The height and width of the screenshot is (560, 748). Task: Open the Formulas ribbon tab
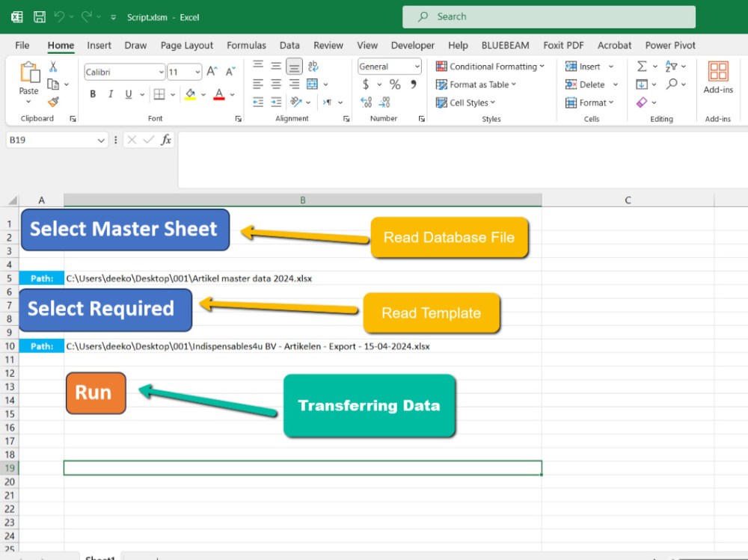(246, 45)
